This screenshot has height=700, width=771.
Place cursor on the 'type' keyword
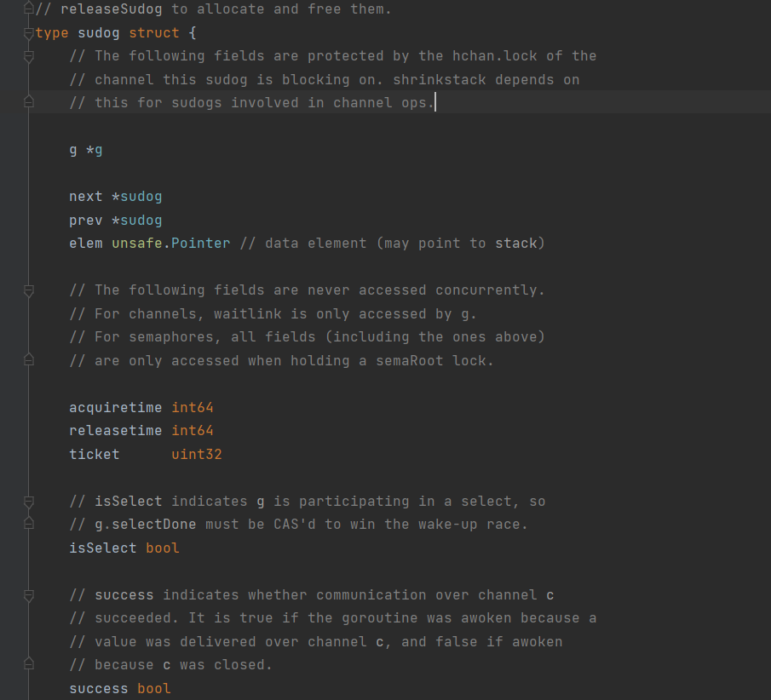52,33
